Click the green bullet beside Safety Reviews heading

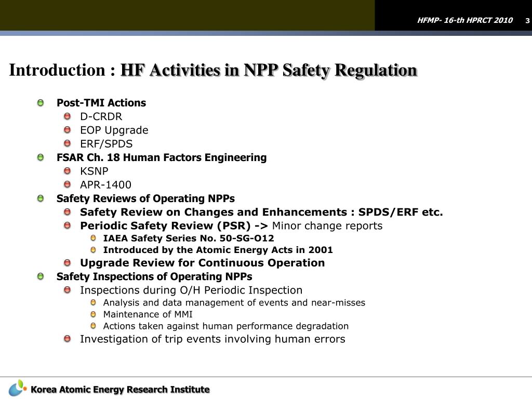41,198
